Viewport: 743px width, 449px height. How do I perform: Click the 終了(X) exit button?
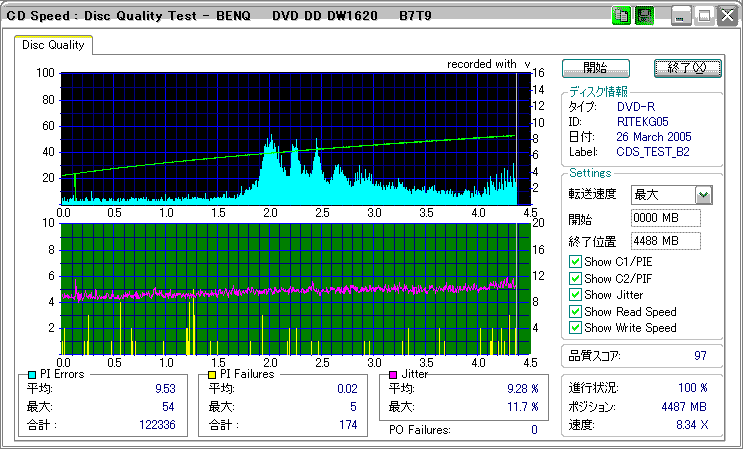click(x=688, y=68)
